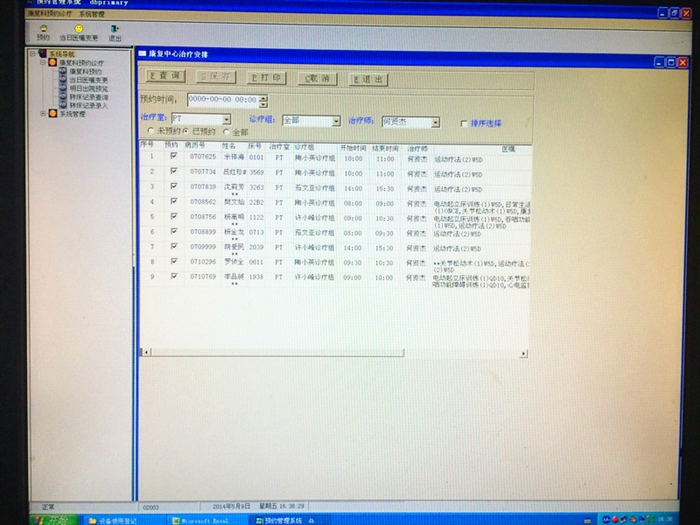Viewport: 700px width, 525px height.
Task: Click the 取消 button
Action: [317, 79]
